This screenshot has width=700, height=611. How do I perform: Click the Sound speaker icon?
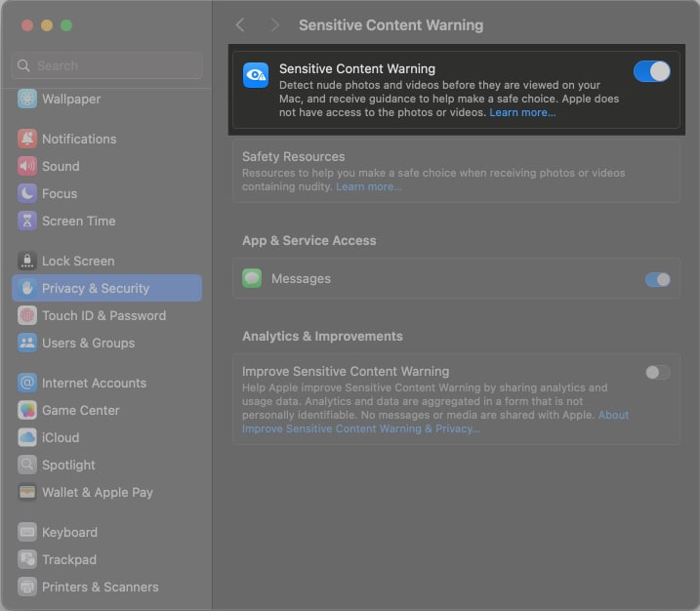click(x=27, y=166)
